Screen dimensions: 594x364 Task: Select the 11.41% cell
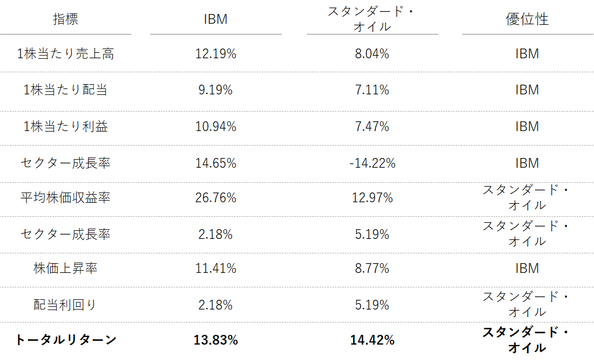(x=215, y=268)
